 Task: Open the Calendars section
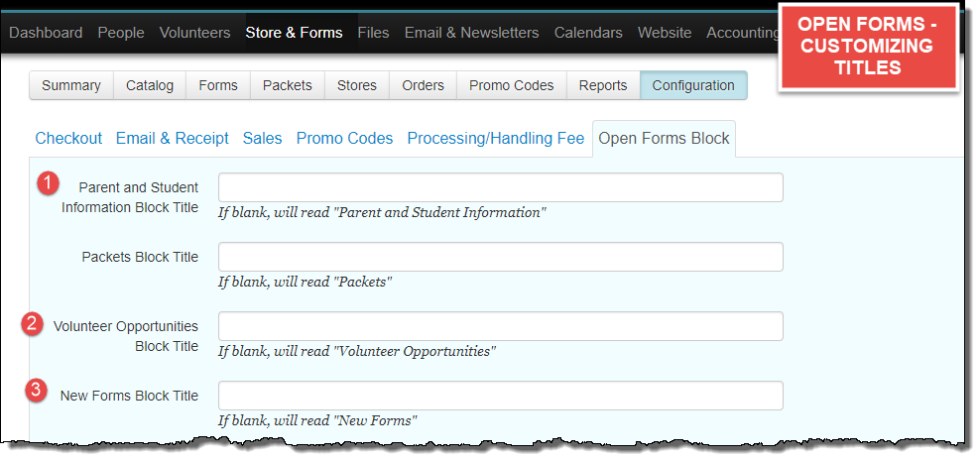click(x=588, y=33)
